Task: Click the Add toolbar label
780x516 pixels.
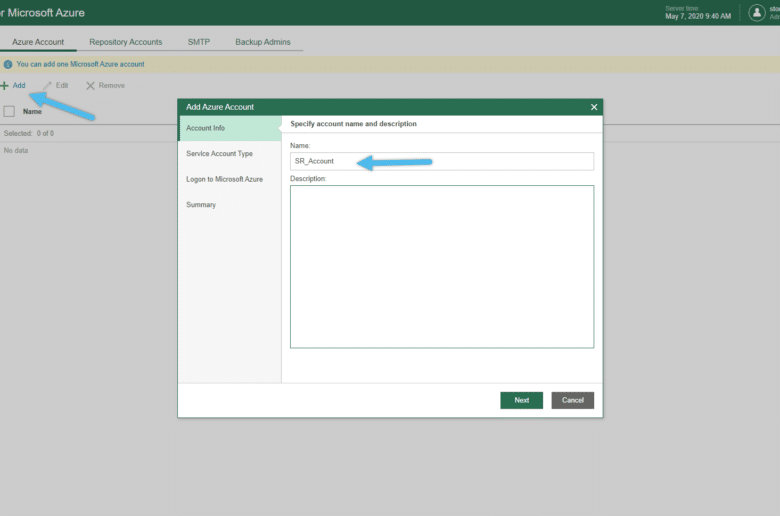Action: pyautogui.click(x=19, y=86)
